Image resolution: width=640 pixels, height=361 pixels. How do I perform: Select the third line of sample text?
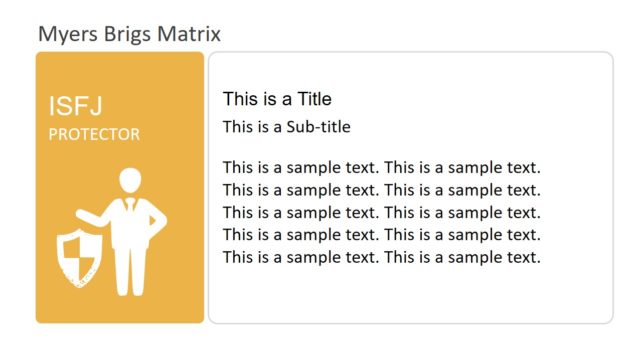coord(382,212)
